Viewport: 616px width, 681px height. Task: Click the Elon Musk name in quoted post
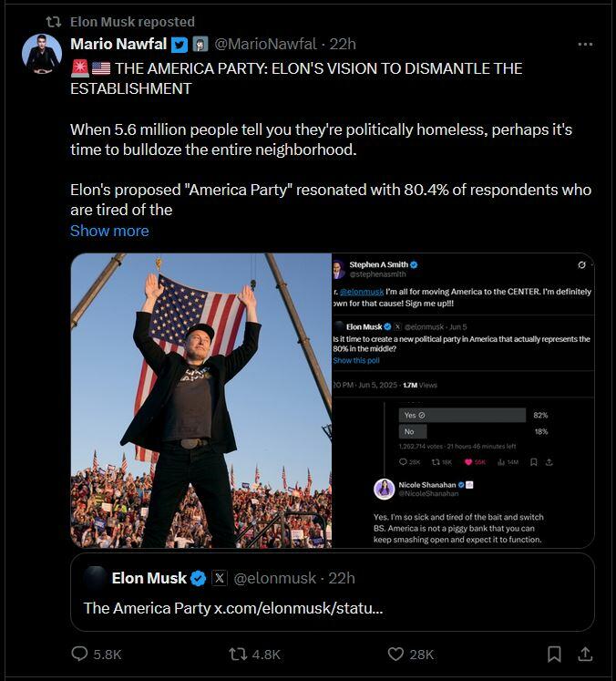tap(149, 578)
